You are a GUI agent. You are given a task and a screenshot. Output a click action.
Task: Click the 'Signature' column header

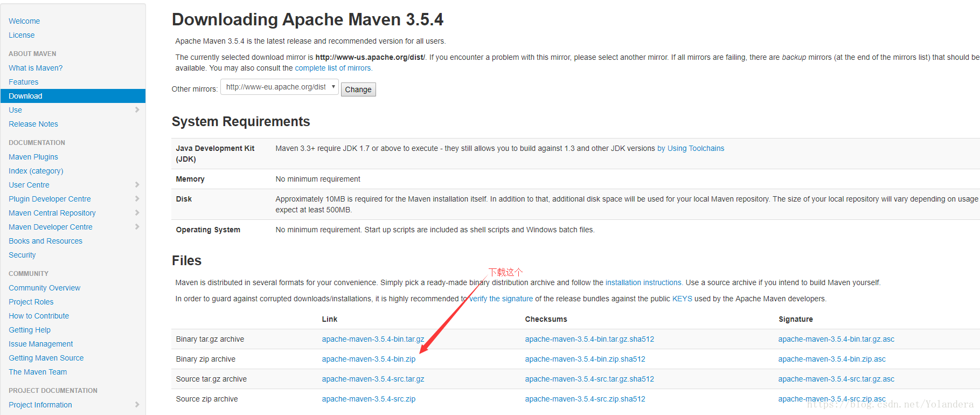tap(795, 319)
